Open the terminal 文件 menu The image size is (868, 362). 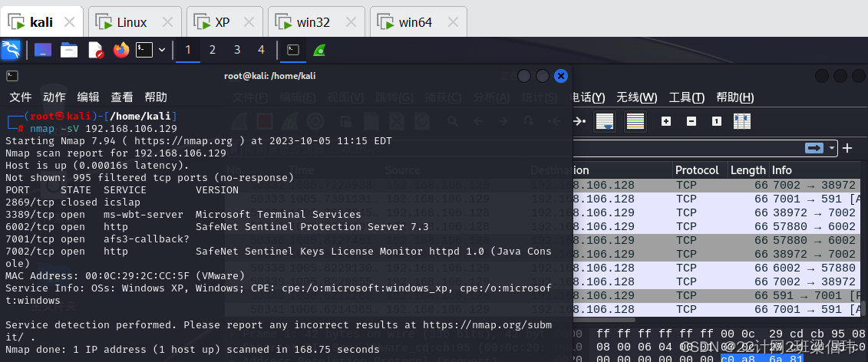tap(21, 97)
